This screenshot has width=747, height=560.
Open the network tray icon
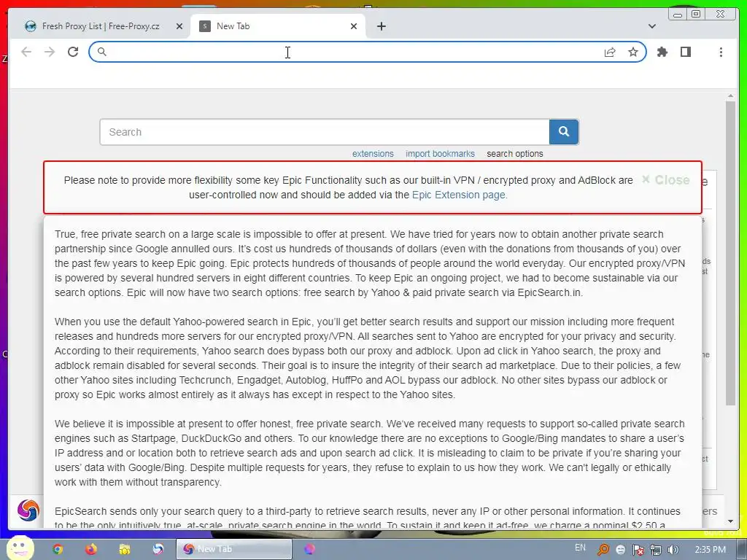click(x=656, y=550)
